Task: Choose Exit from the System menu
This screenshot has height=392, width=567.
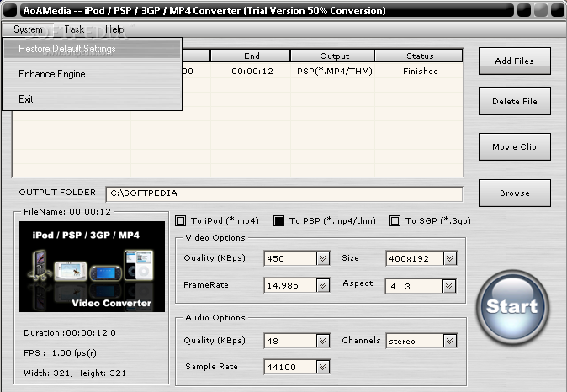Action: click(92, 99)
